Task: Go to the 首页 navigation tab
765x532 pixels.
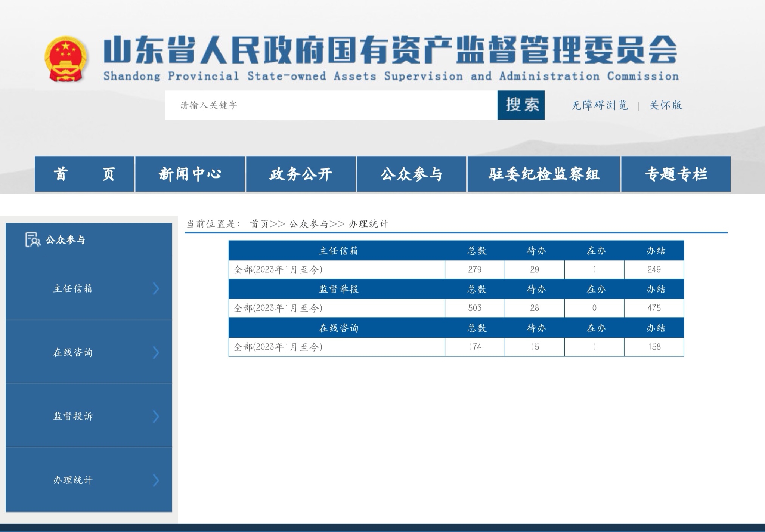Action: 84,174
